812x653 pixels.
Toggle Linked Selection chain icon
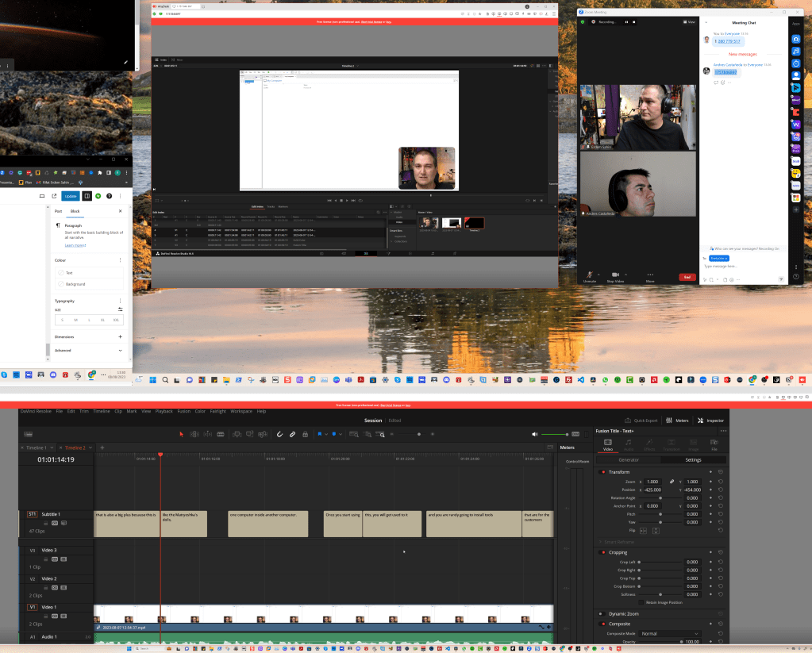(x=293, y=434)
